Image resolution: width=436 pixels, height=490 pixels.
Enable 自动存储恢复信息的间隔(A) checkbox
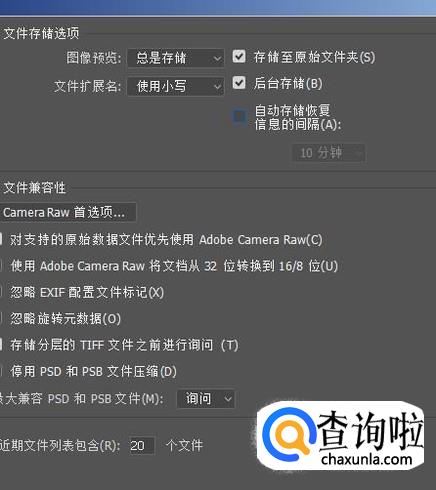click(240, 117)
